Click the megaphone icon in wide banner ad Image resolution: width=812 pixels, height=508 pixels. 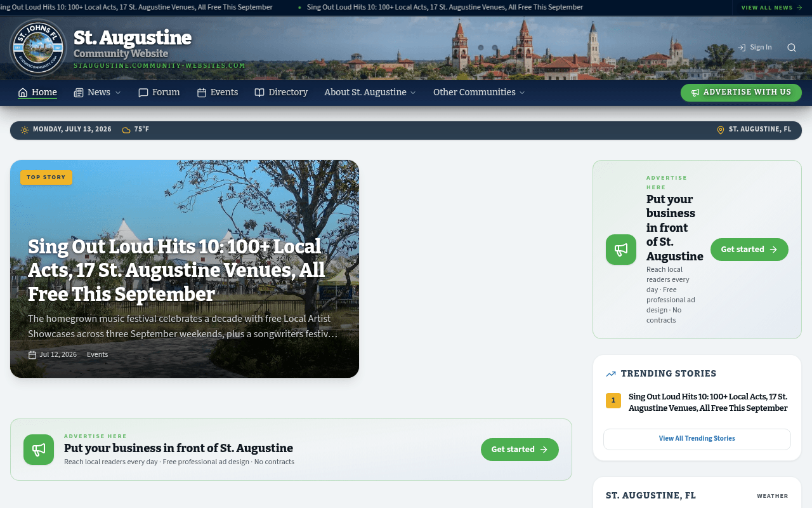click(x=39, y=450)
